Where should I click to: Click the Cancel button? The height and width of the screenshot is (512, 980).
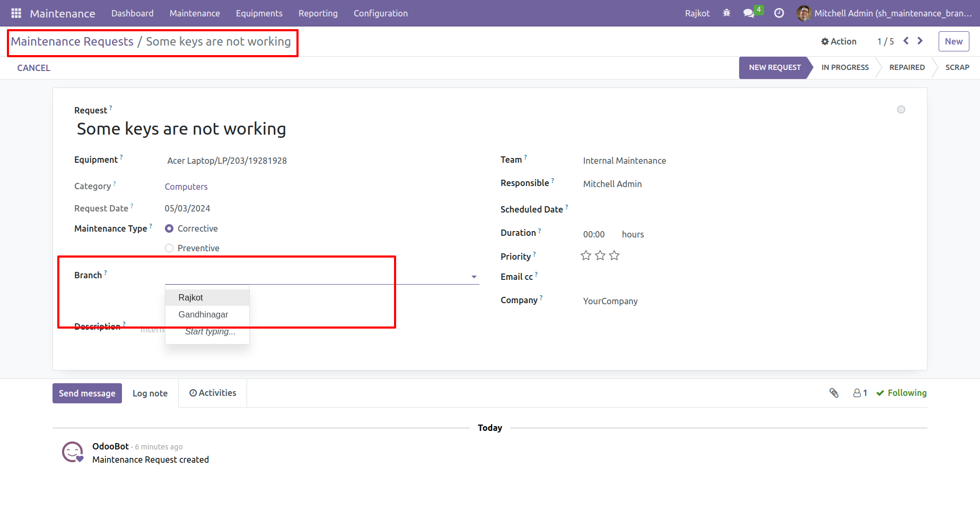33,68
